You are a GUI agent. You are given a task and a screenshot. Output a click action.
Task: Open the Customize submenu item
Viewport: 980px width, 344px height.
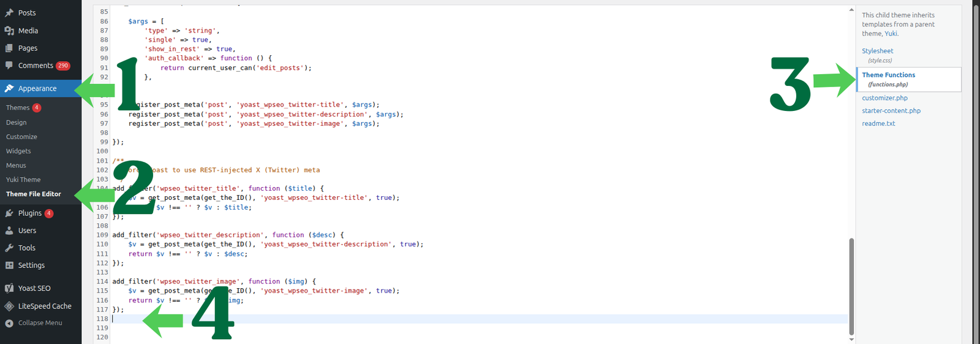(21, 137)
